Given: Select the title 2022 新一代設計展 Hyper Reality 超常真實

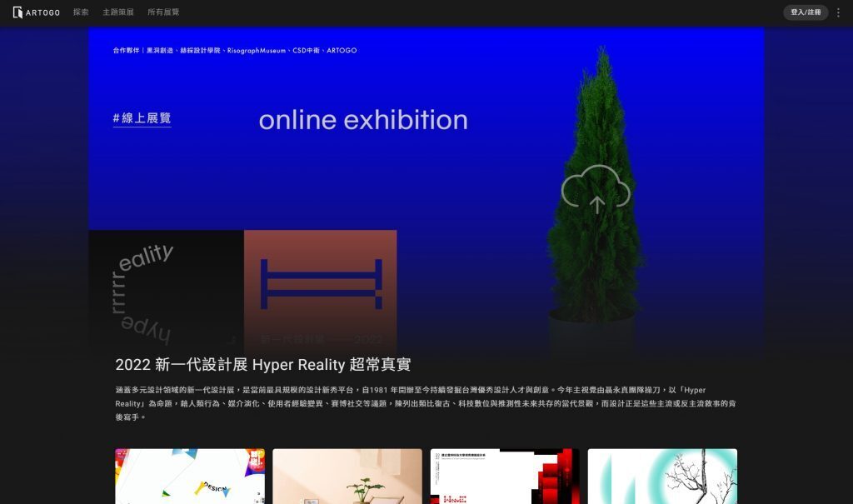Looking at the screenshot, I should click(x=262, y=364).
